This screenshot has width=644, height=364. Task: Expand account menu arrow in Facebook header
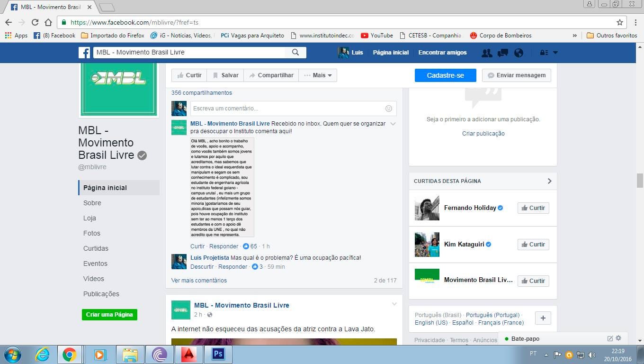tap(555, 53)
